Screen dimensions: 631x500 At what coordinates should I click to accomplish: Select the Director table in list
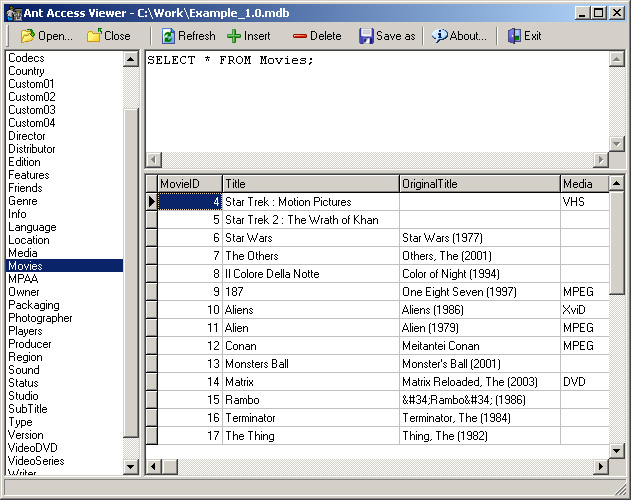coord(27,136)
